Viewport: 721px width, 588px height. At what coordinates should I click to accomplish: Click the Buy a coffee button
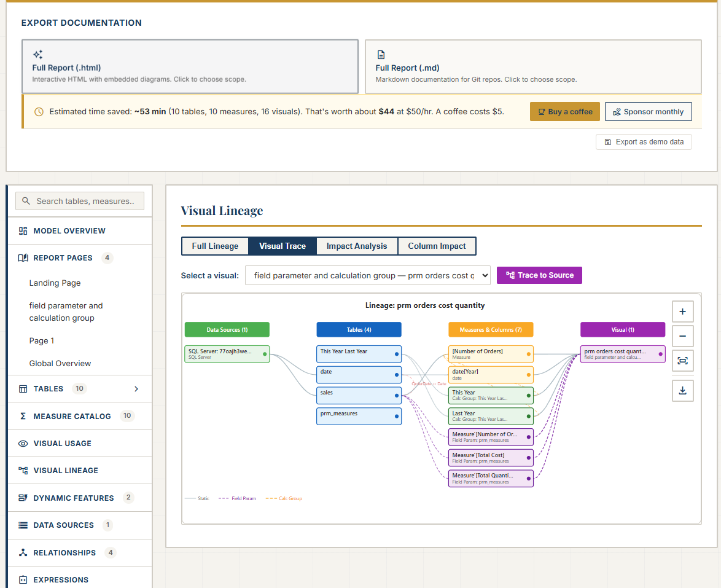(x=564, y=111)
